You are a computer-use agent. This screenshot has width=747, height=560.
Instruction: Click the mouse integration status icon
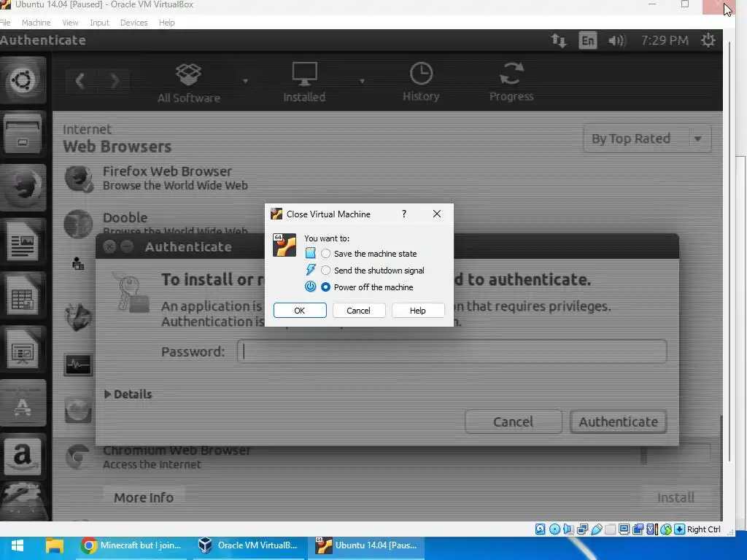coord(666,529)
